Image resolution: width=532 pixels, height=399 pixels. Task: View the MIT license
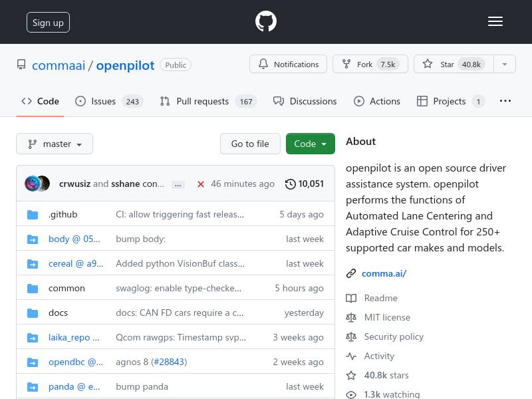point(387,318)
